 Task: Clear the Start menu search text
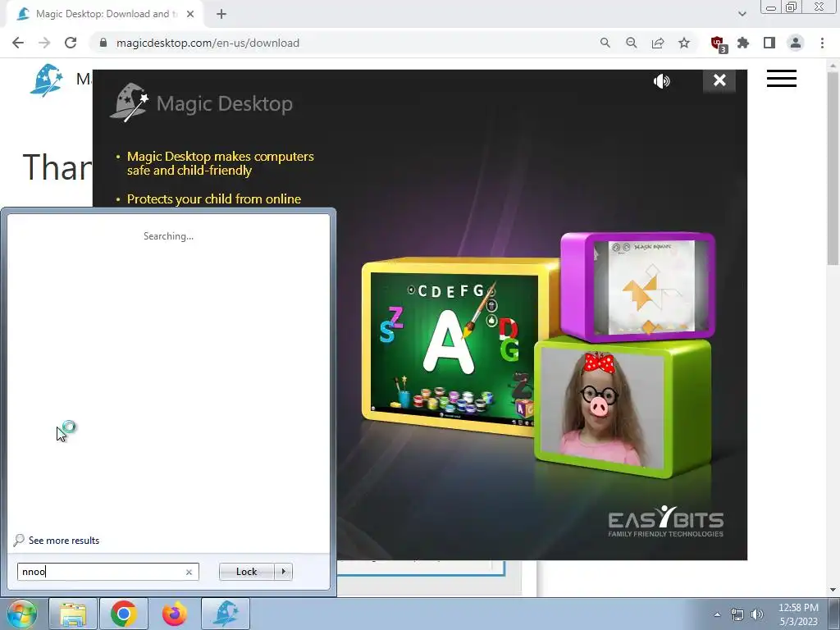189,572
